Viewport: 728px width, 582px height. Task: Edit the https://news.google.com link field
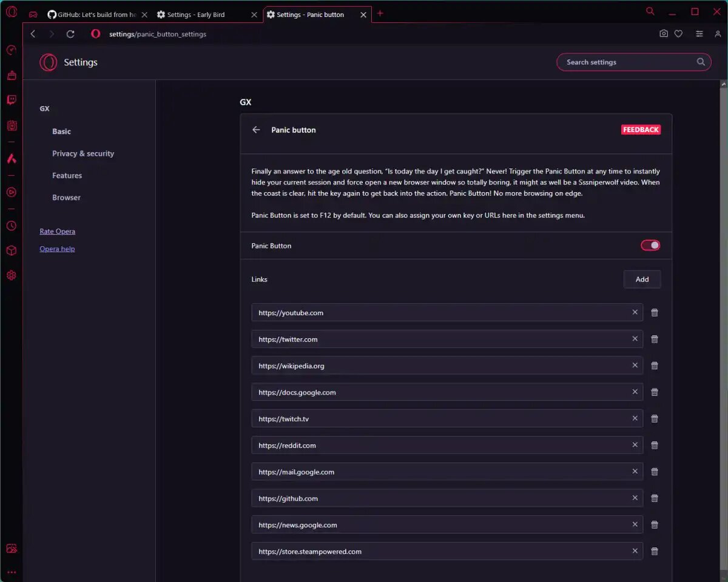click(x=447, y=525)
